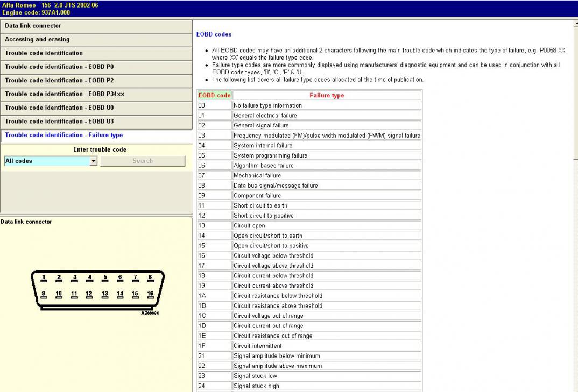
Task: Click the scroll up arrow at top right
Action: pyautogui.click(x=575, y=24)
